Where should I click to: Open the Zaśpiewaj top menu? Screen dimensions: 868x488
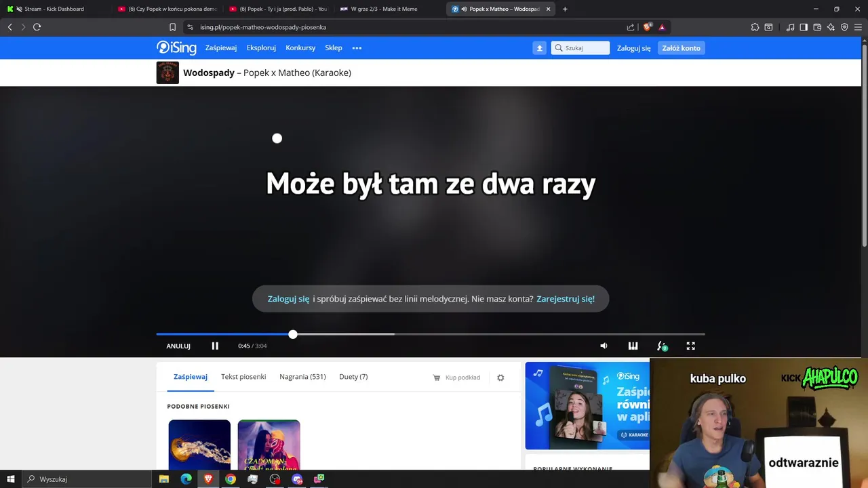(221, 48)
